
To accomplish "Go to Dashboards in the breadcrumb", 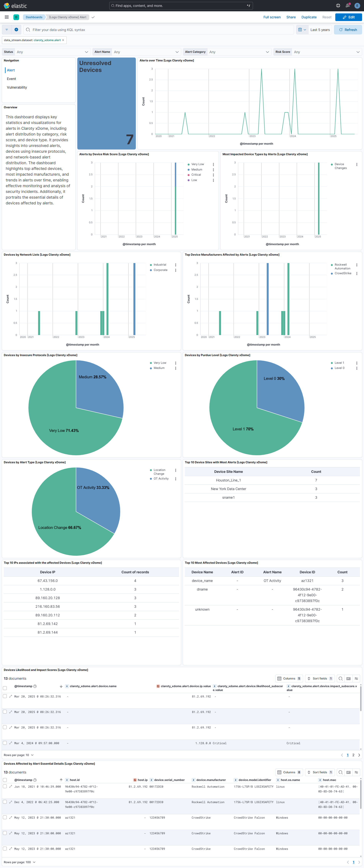I will [34, 17].
